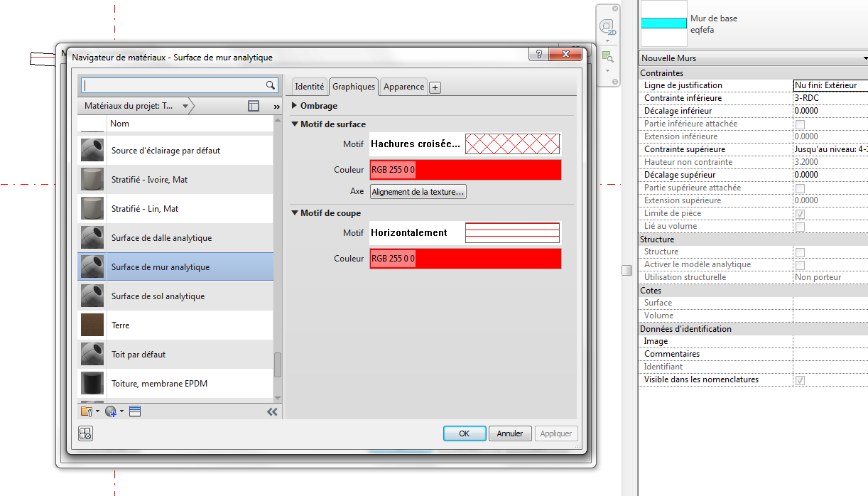Expand the Ombrage section
This screenshot has height=496, width=868.
click(295, 106)
